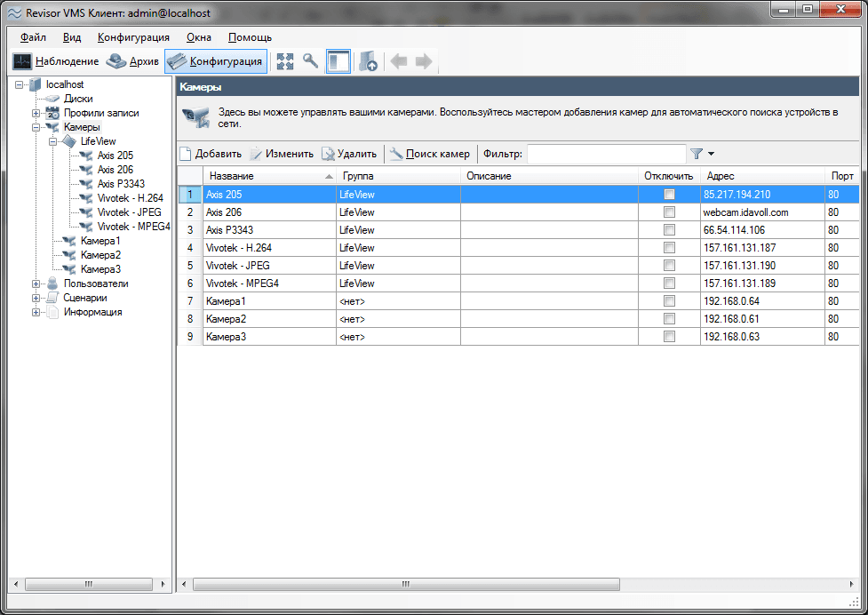Screen dimensions: 868x615
Task: Click the forward arrow toolbar icon
Action: coord(424,61)
